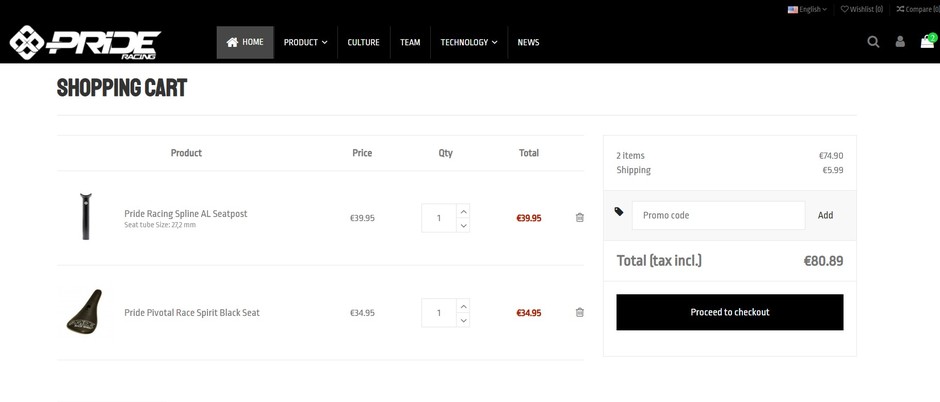Click the Pride Racing logo

[85, 42]
